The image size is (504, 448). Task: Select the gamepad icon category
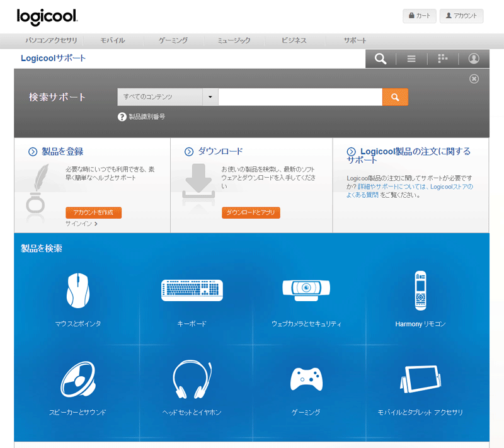[x=306, y=379]
